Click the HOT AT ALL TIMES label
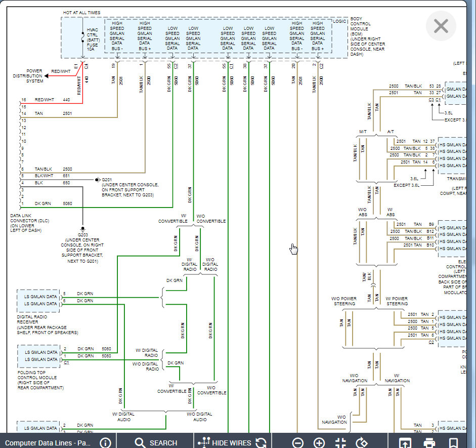 81,13
